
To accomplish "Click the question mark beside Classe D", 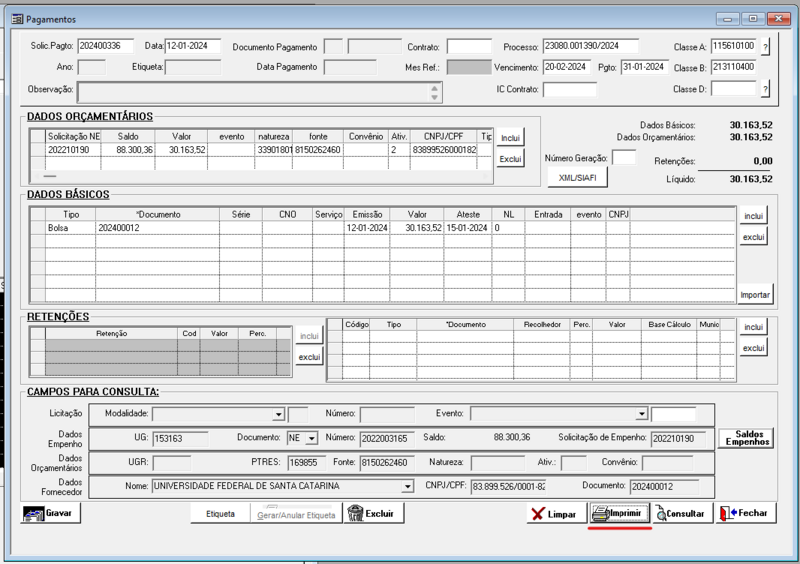I will click(765, 89).
